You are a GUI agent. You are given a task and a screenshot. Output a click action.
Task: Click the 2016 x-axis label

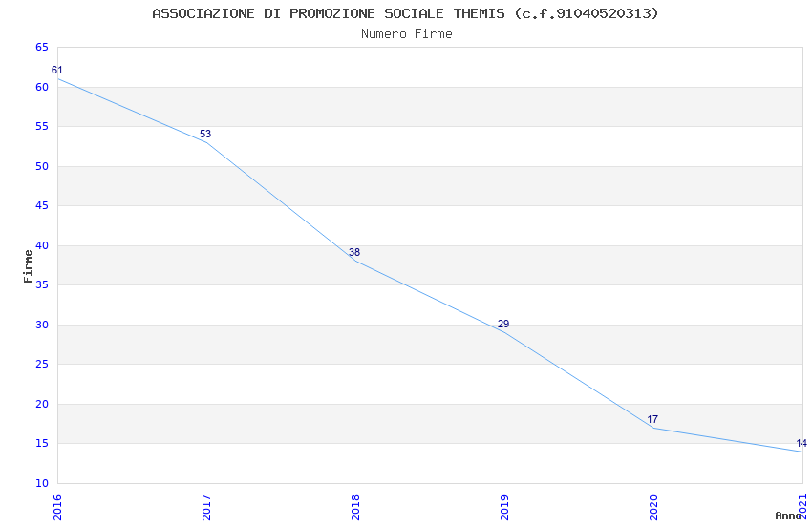[x=57, y=508]
